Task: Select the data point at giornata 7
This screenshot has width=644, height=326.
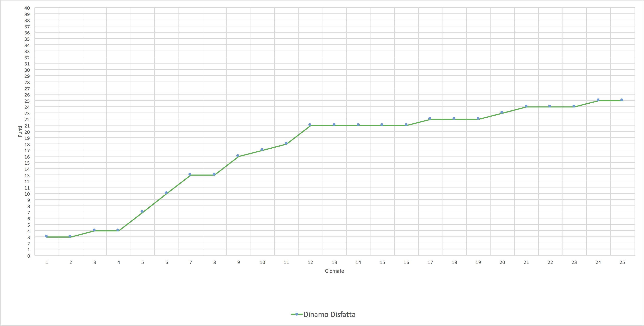Action: click(190, 174)
